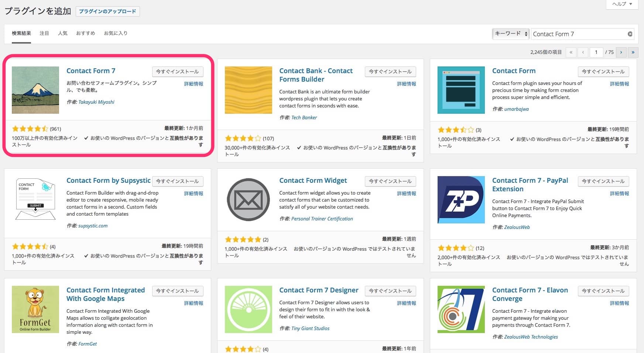Click the Contact Form 7 Mt. Fuji thumbnail

coord(35,90)
